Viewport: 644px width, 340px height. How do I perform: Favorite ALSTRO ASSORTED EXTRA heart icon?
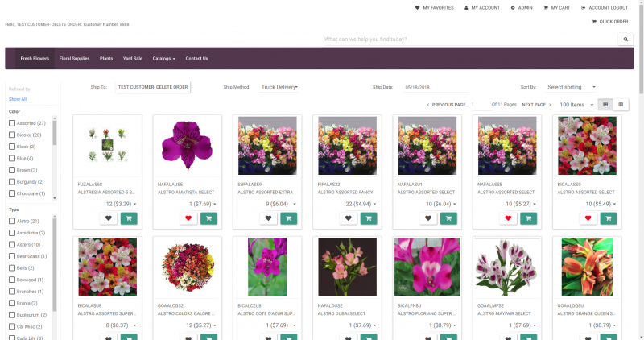tap(268, 218)
